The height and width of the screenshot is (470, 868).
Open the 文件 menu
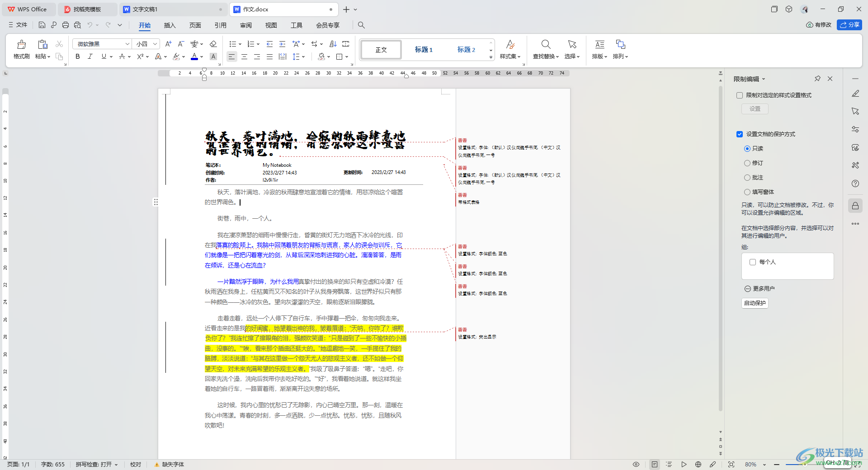(18, 25)
